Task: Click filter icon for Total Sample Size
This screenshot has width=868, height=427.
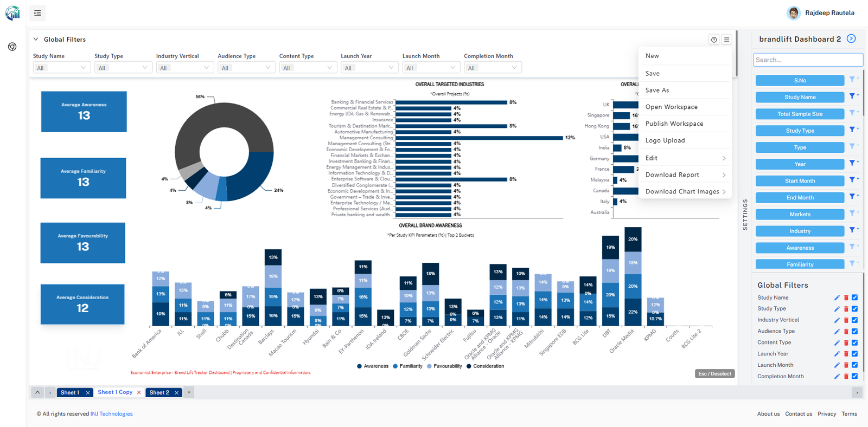Action: (x=853, y=113)
